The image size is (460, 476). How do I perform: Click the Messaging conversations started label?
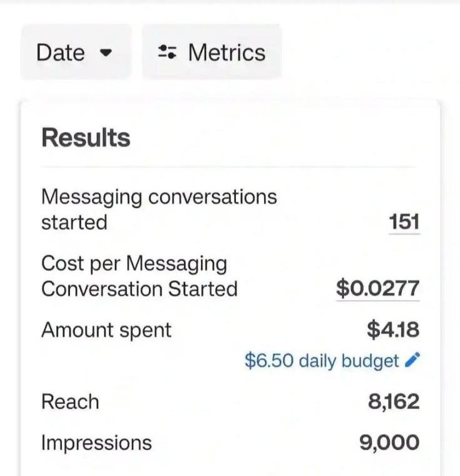158,209
